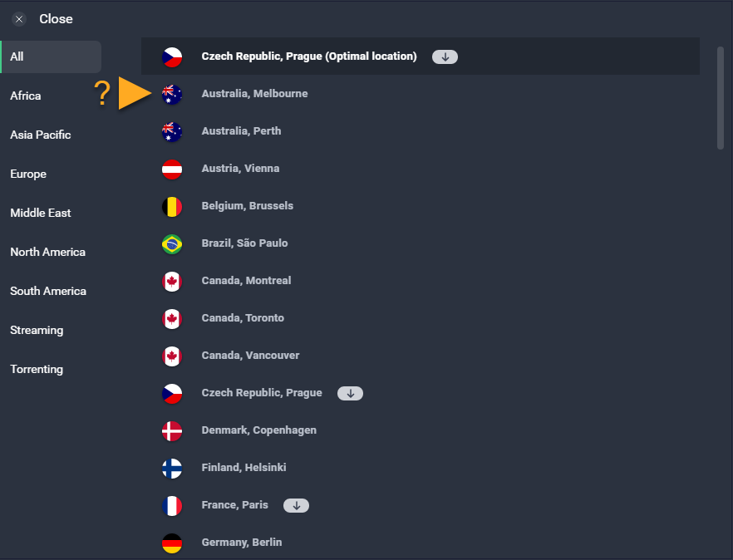Select Canada, Montreal from the list

tap(246, 281)
